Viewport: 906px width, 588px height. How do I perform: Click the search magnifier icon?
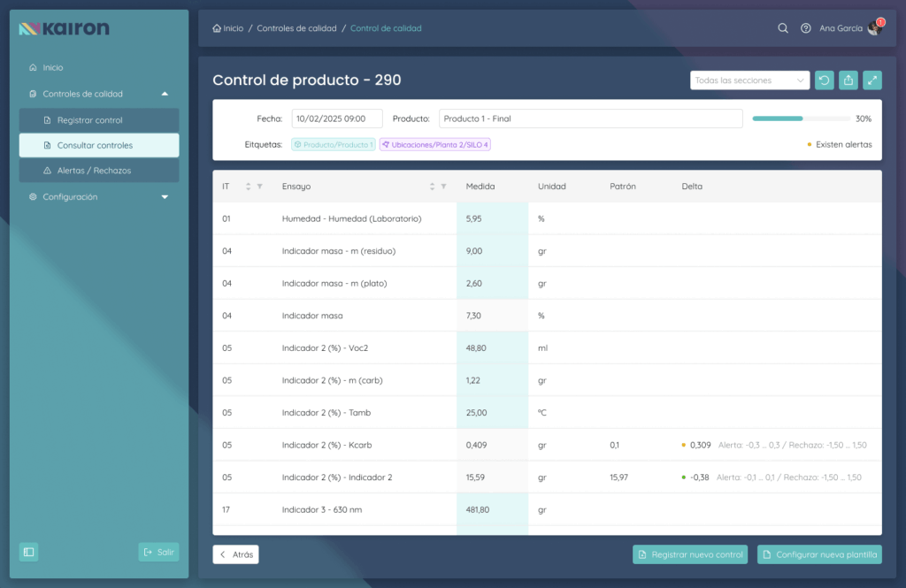(783, 28)
